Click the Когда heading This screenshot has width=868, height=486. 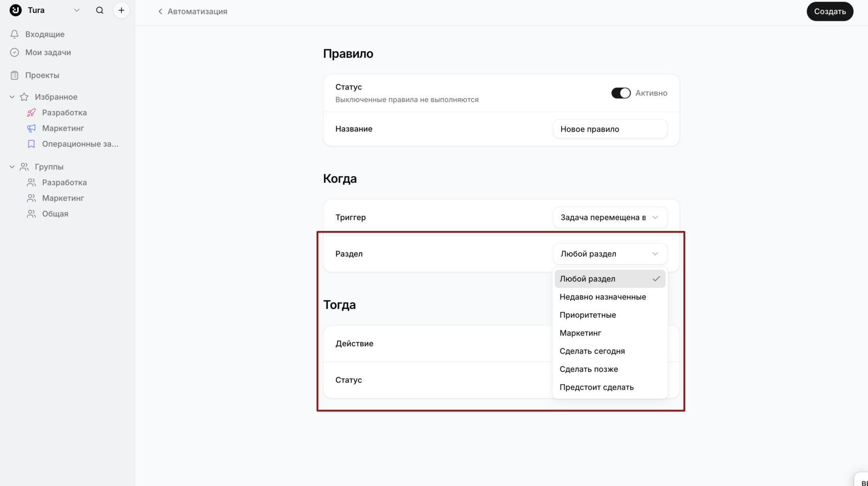click(340, 179)
